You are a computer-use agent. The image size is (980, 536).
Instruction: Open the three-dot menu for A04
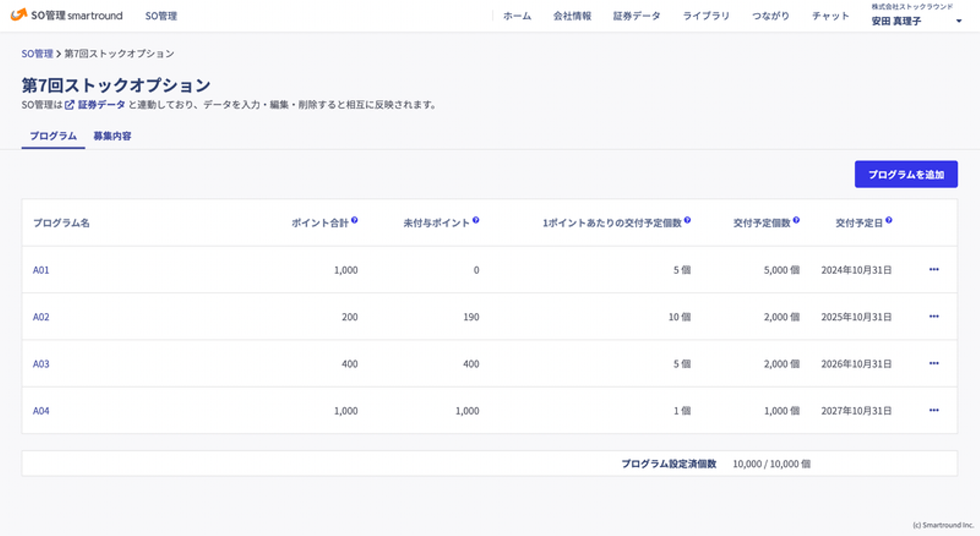coord(934,410)
